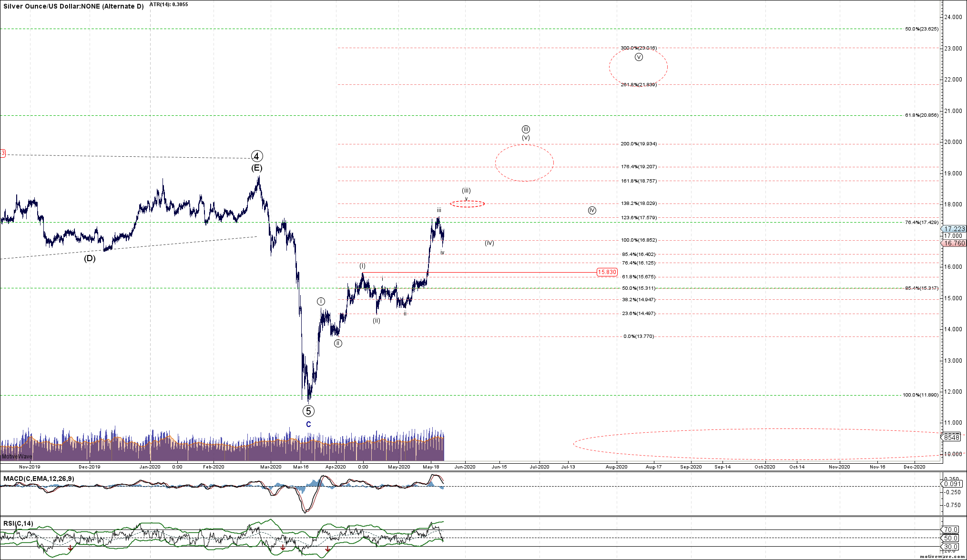Select the circled 4 wave label
Viewport: 967px width, 560px height.
(257, 156)
